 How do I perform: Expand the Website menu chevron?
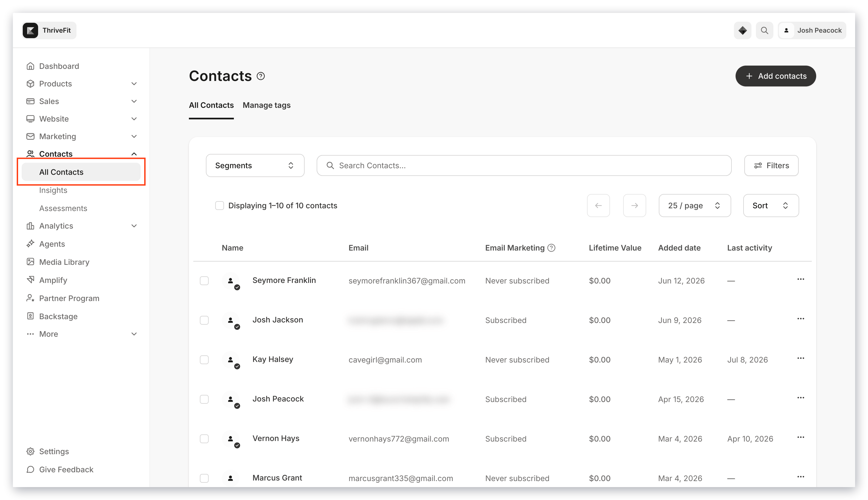[134, 119]
